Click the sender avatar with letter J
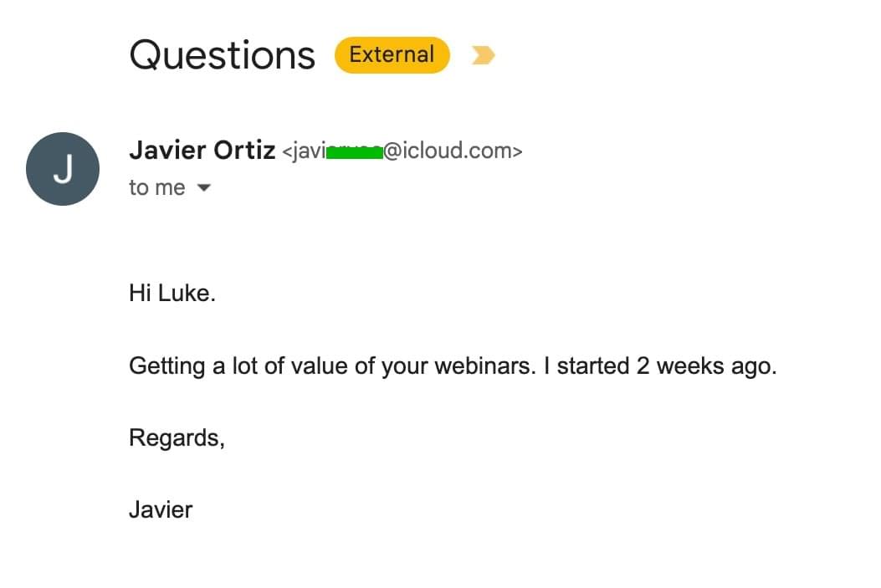The width and height of the screenshot is (881, 588). [63, 169]
